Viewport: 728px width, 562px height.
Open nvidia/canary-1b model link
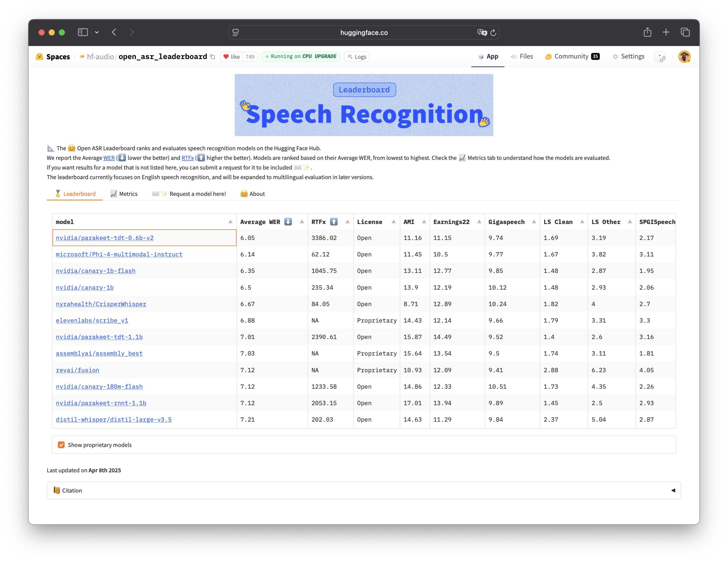85,287
